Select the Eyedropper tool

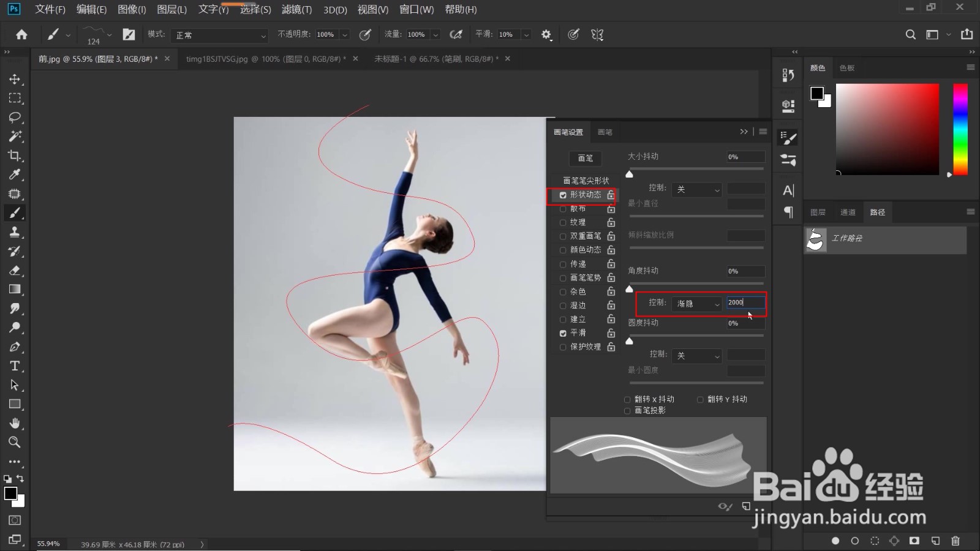pyautogui.click(x=15, y=174)
